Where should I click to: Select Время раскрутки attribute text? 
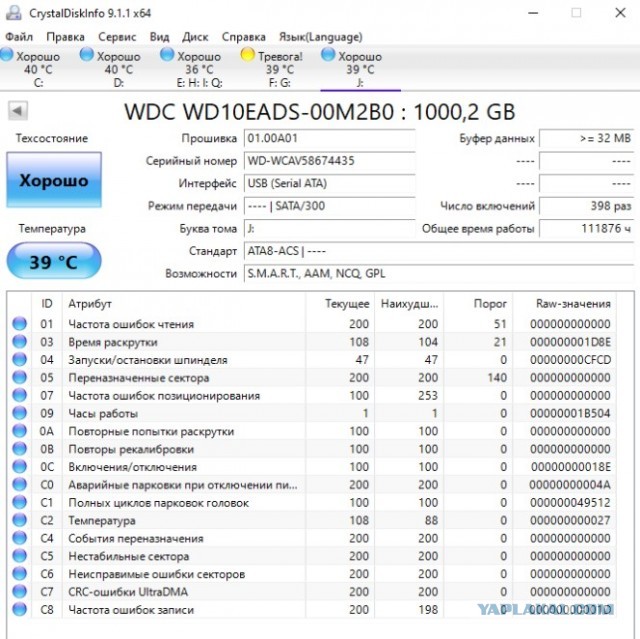click(113, 342)
